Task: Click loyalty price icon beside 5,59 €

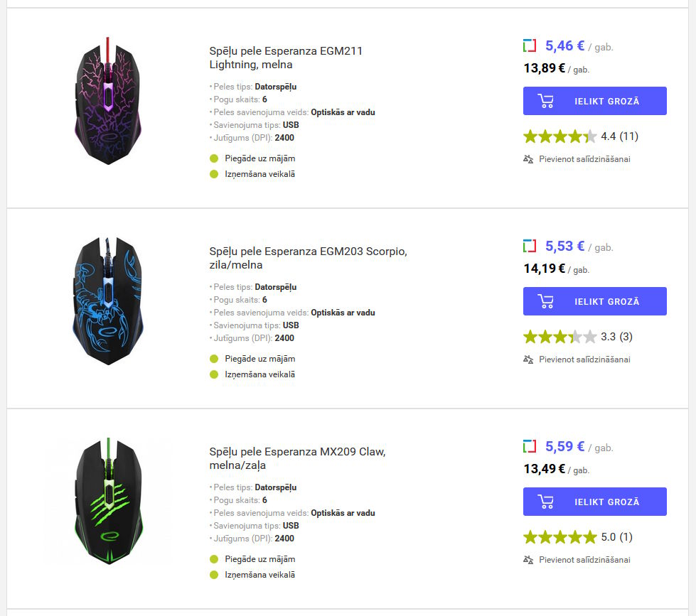Action: coord(530,447)
